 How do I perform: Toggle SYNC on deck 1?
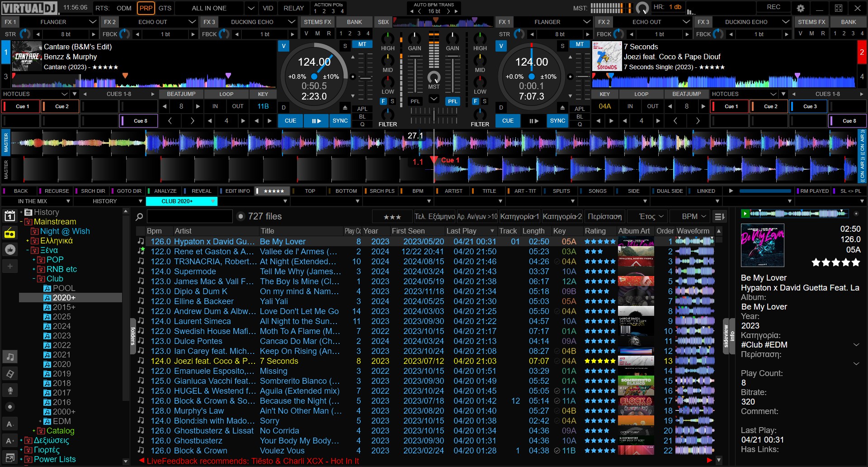[x=340, y=121]
